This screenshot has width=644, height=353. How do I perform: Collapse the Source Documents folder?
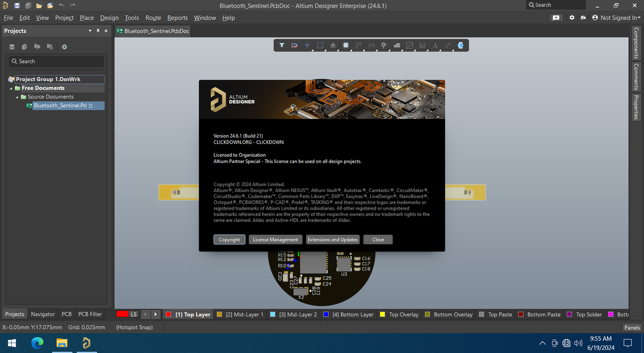click(x=17, y=97)
